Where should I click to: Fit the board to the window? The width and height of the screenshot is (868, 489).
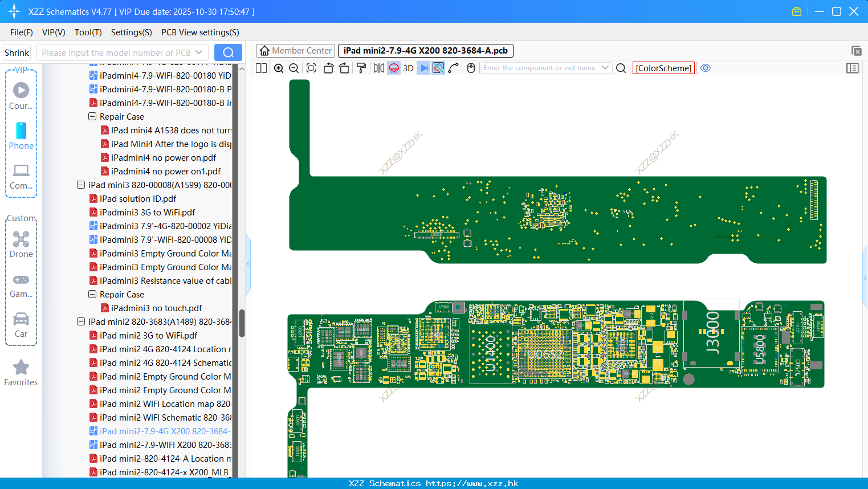(x=311, y=68)
